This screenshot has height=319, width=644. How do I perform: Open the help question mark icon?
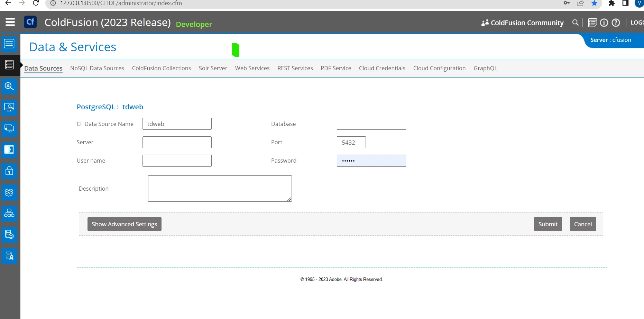[616, 23]
